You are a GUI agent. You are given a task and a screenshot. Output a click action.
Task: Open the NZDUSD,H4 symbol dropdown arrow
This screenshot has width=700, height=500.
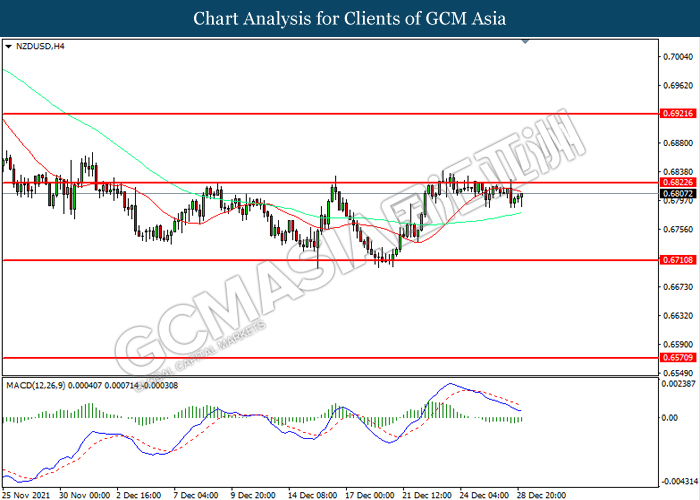[8, 46]
